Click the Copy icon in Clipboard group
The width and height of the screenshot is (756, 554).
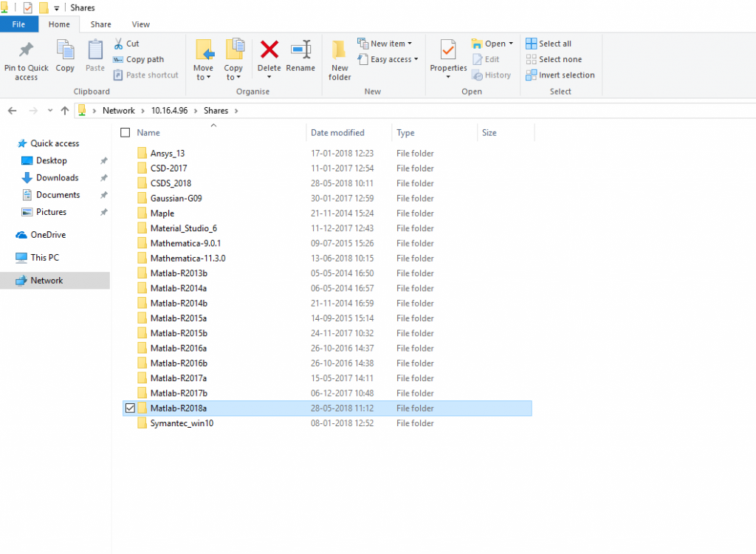[65, 50]
